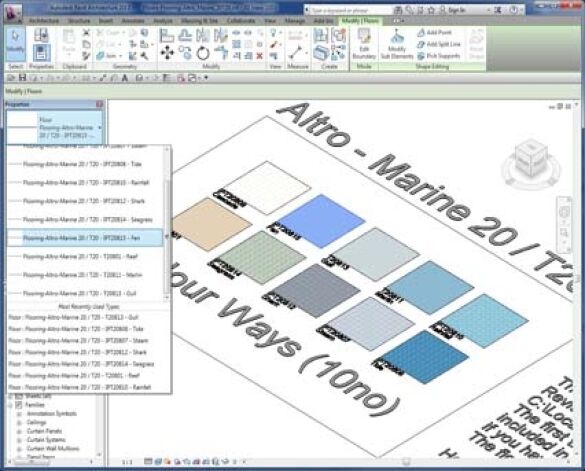Expand the Curtain Panels node
The image size is (585, 471).
point(19,431)
